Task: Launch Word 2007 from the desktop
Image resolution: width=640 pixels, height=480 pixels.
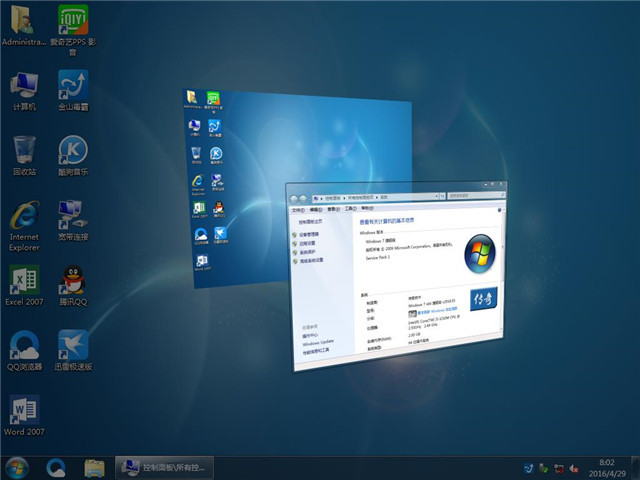Action: pyautogui.click(x=25, y=410)
